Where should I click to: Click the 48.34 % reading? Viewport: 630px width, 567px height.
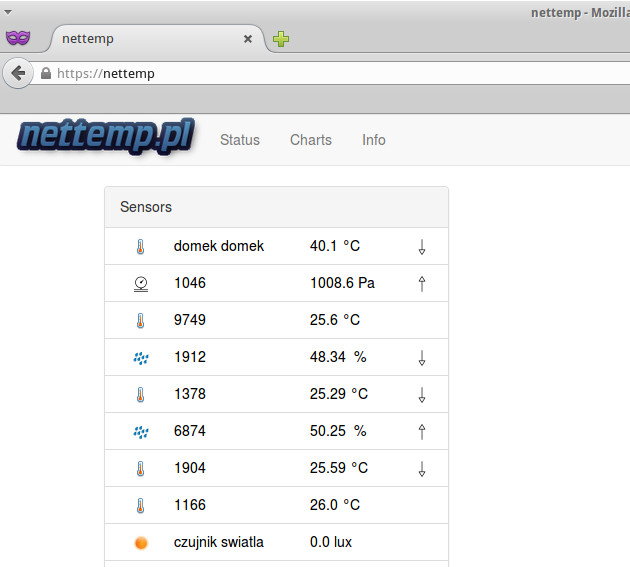click(x=338, y=357)
